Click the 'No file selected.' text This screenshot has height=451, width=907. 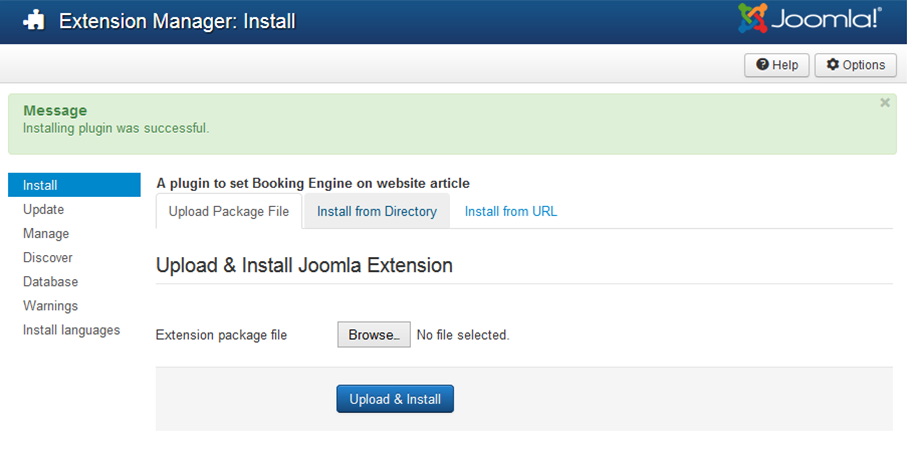click(463, 335)
